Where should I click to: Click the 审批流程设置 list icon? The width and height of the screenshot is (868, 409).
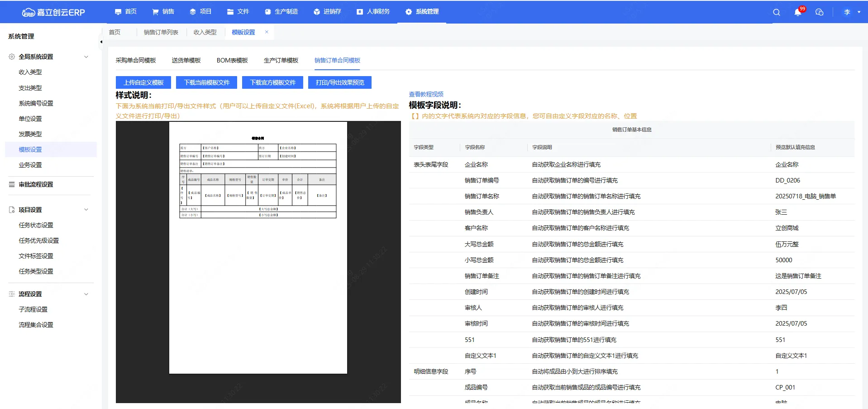click(12, 184)
